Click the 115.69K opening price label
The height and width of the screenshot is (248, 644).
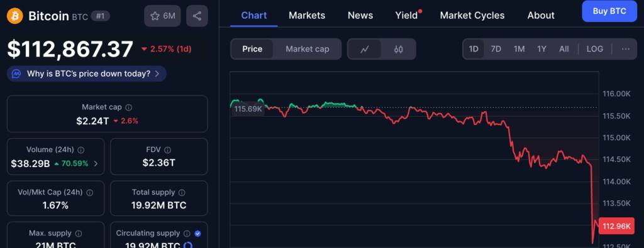(x=248, y=109)
